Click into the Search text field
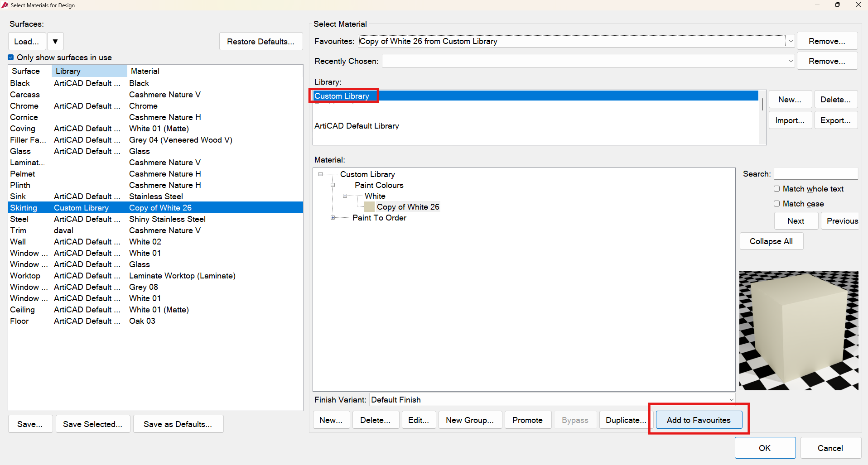 pyautogui.click(x=815, y=174)
